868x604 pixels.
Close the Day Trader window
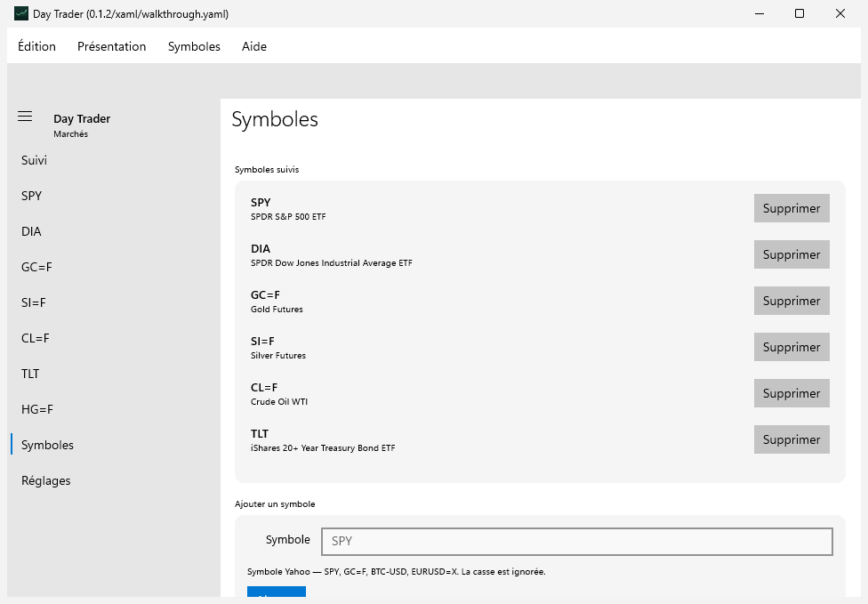click(840, 13)
